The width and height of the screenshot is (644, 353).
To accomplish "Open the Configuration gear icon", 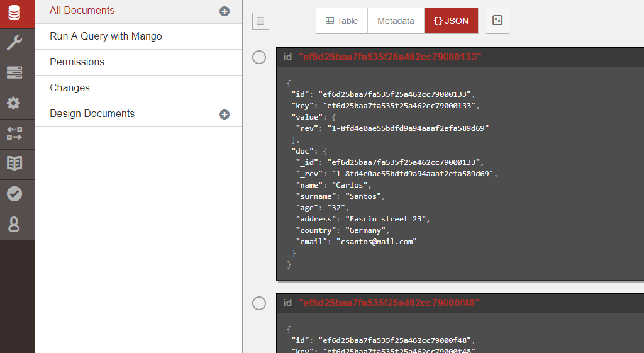I will point(14,103).
